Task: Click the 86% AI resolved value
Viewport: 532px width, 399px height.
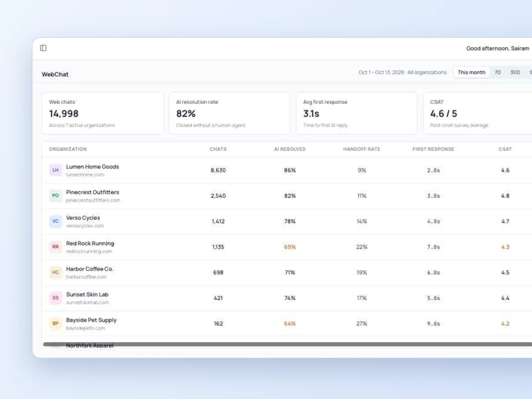Action: click(x=290, y=170)
